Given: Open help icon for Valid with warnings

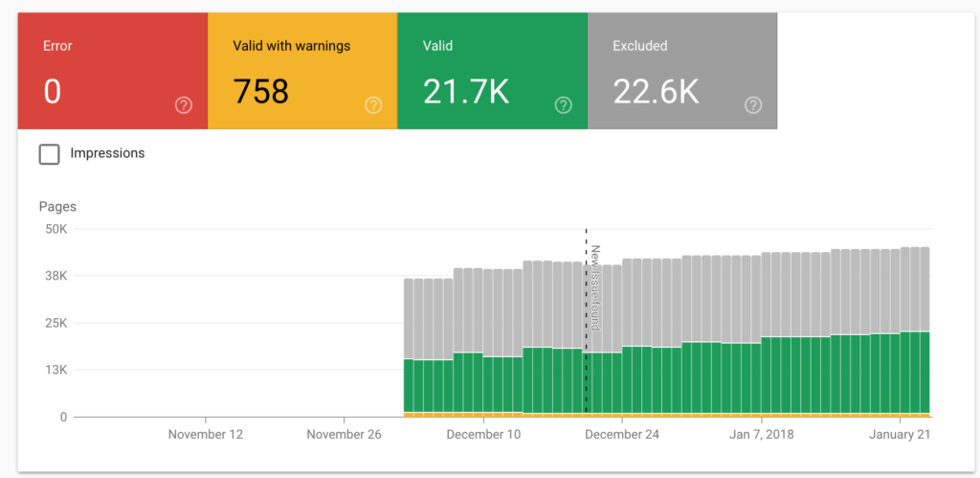Looking at the screenshot, I should 373,105.
